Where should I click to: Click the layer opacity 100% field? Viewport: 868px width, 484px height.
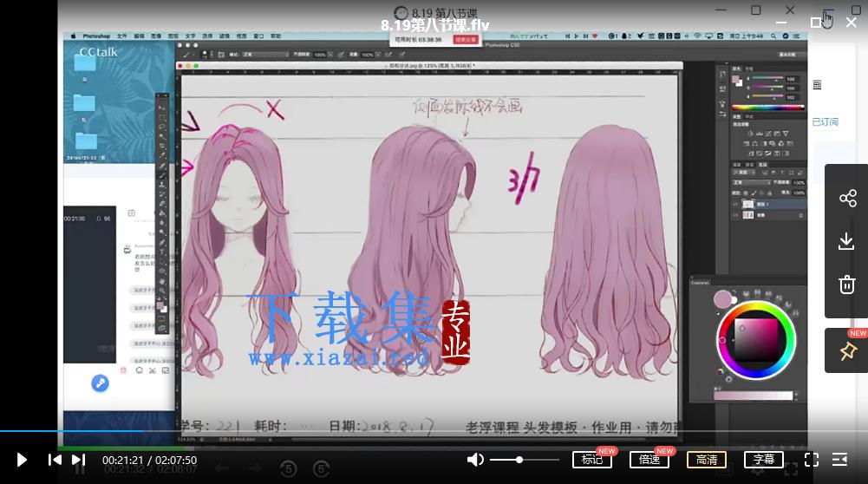coord(799,182)
